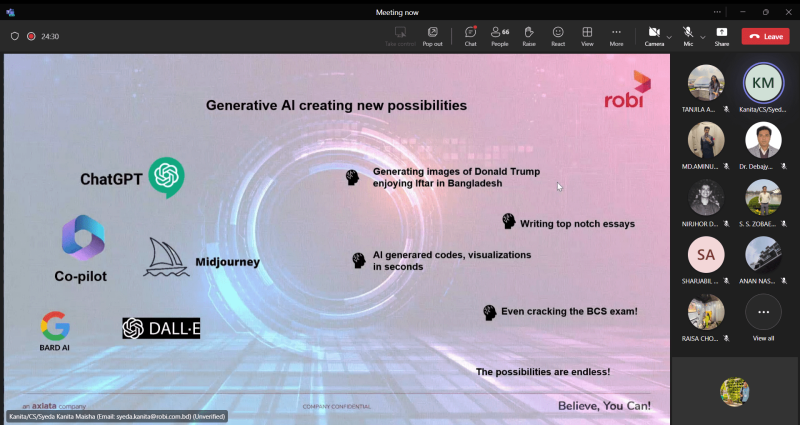Image resolution: width=800 pixels, height=425 pixels.
Task: Show the People participants list
Action: (499, 36)
